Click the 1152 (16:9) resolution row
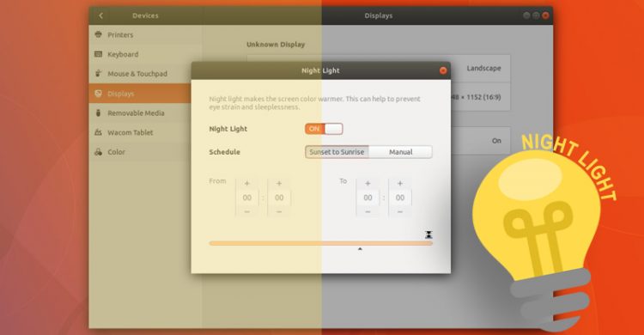The width and height of the screenshot is (644, 335). click(x=481, y=97)
